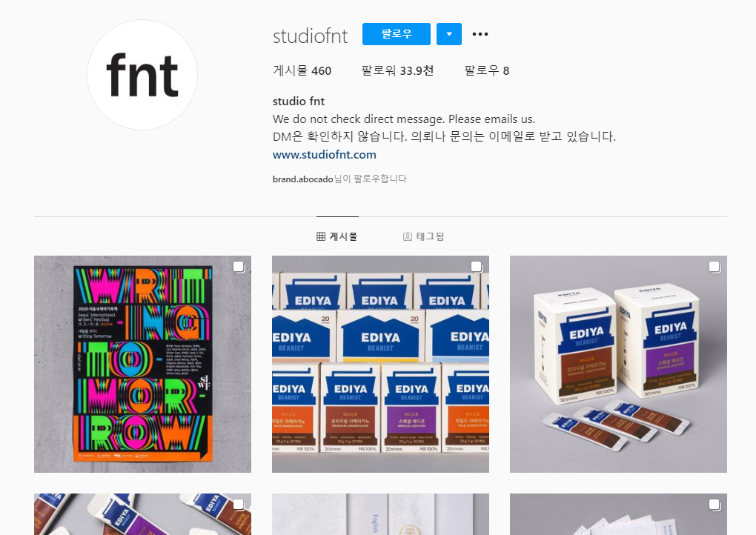The height and width of the screenshot is (535, 756).
Task: Switch to the 태그됨 tab
Action: click(423, 236)
